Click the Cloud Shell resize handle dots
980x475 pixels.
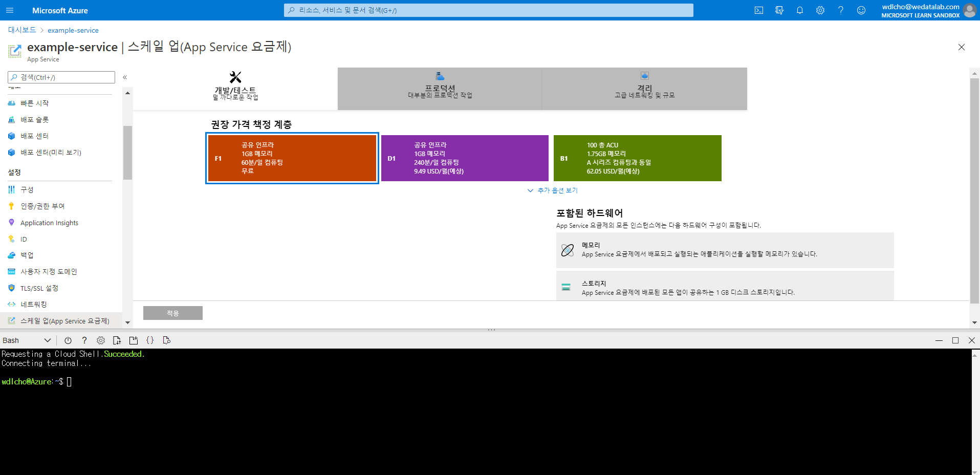tap(491, 330)
